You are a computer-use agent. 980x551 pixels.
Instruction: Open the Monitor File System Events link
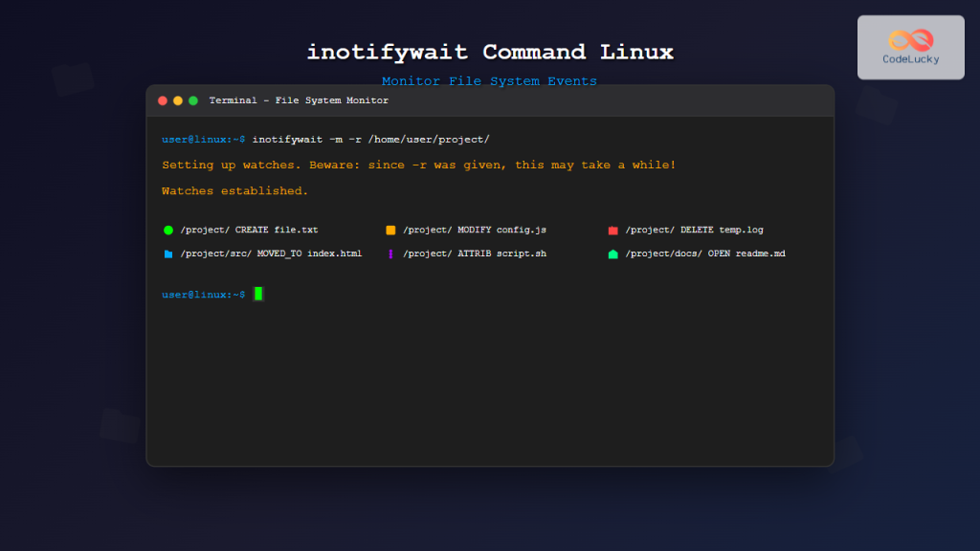tap(489, 81)
